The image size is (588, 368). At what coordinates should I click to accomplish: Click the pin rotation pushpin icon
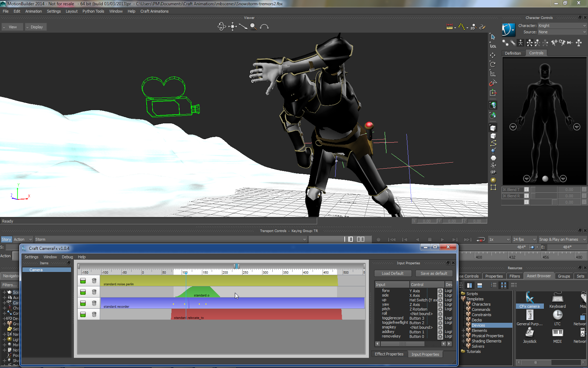click(562, 43)
